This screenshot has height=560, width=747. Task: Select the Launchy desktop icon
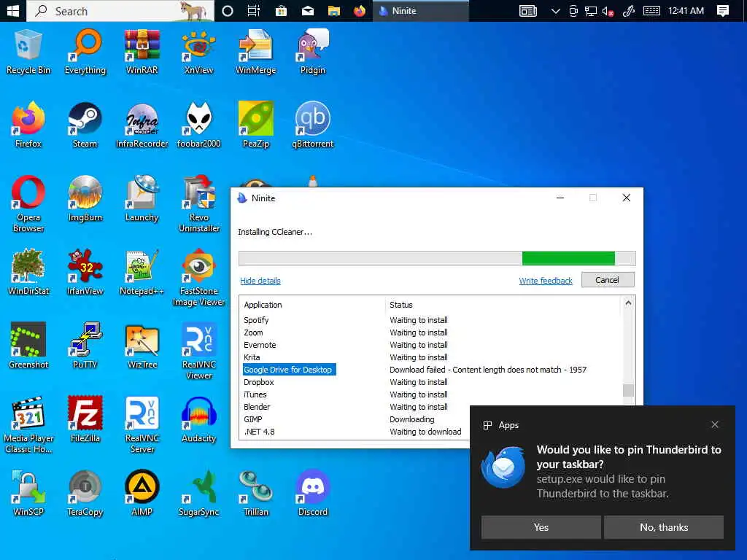[x=142, y=199]
